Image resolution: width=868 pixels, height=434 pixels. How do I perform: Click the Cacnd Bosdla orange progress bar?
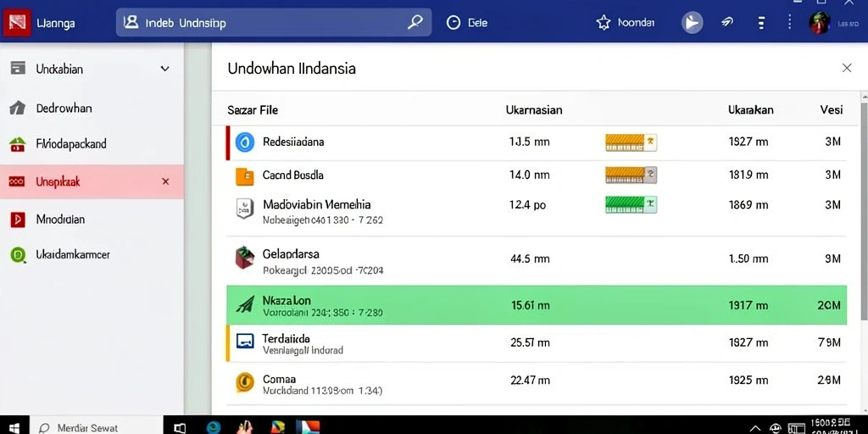[631, 175]
